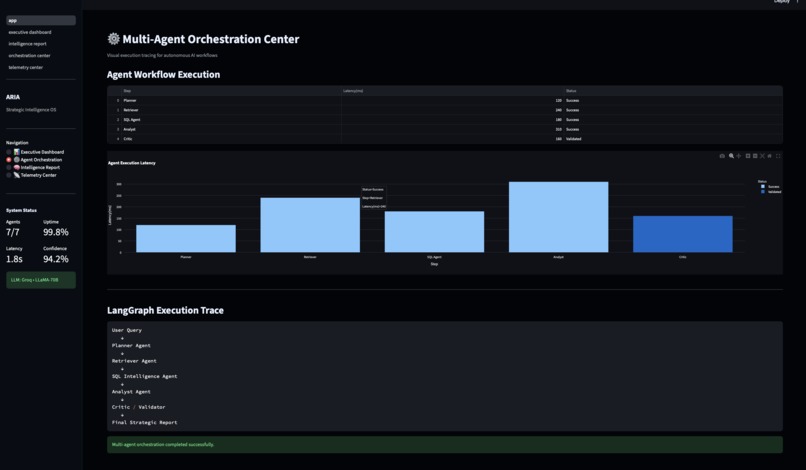Click the Planner bar in chart
Screen dimensions: 806x470
point(186,239)
